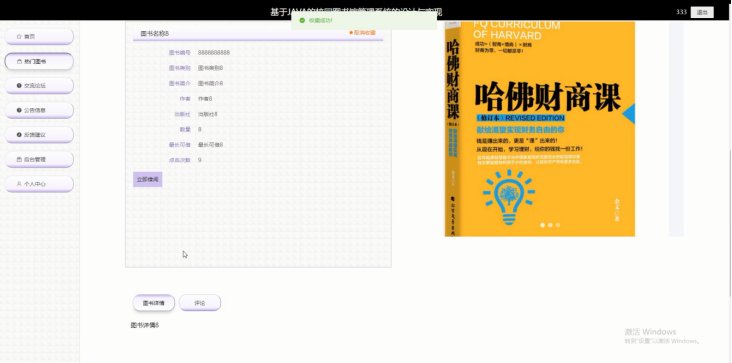Viewport: 732px width, 363px height.
Task: Open 公告信息 announcements in sidebar
Action: tap(39, 110)
